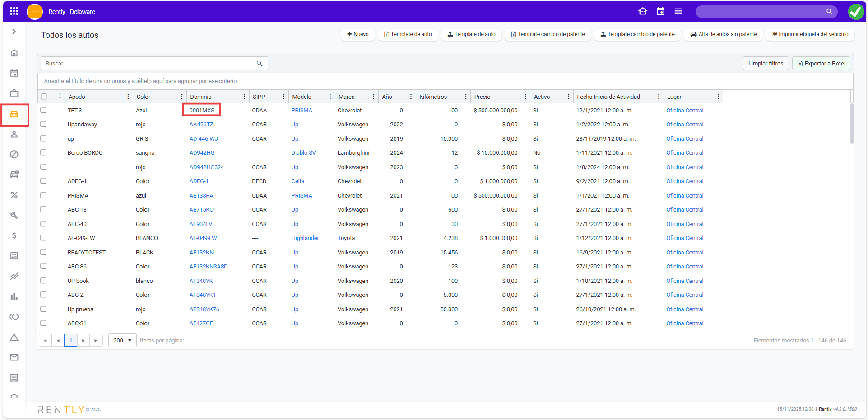The height and width of the screenshot is (420, 868).
Task: Click the percent discounts sidebar icon
Action: [x=14, y=195]
